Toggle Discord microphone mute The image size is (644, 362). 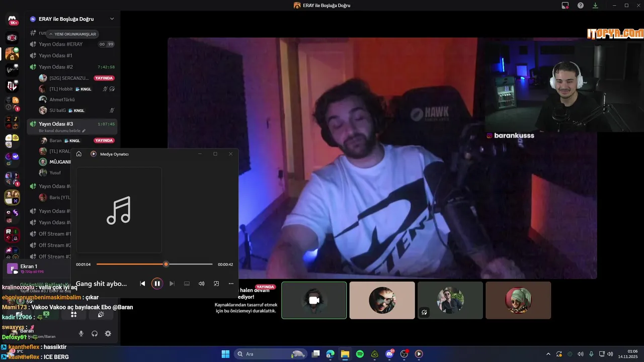[81, 333]
